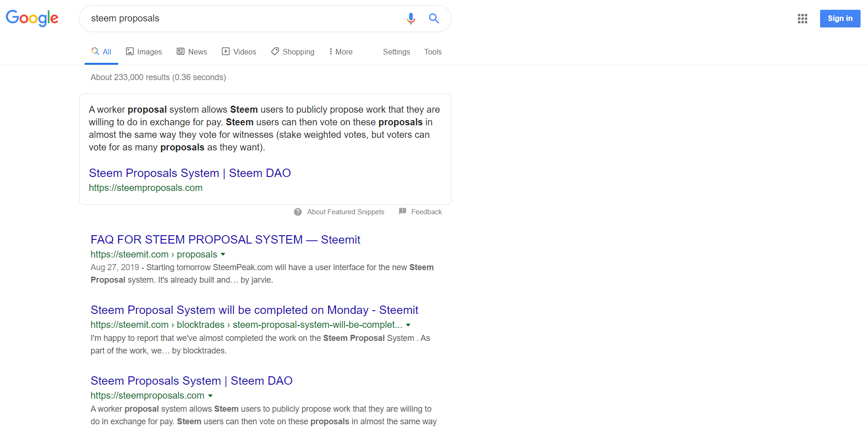Open search Settings
Image resolution: width=868 pixels, height=428 pixels.
click(x=397, y=52)
